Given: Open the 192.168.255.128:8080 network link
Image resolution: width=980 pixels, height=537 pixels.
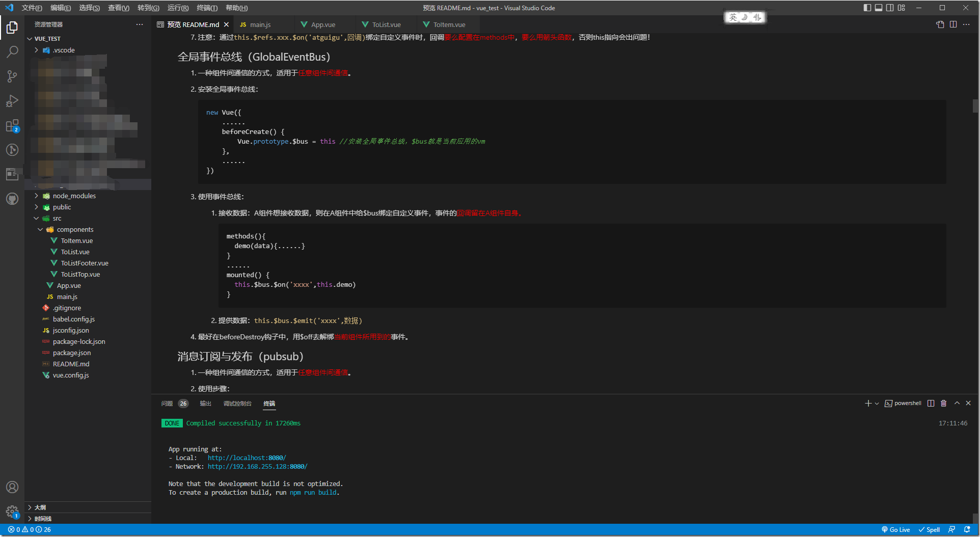Looking at the screenshot, I should pos(257,467).
